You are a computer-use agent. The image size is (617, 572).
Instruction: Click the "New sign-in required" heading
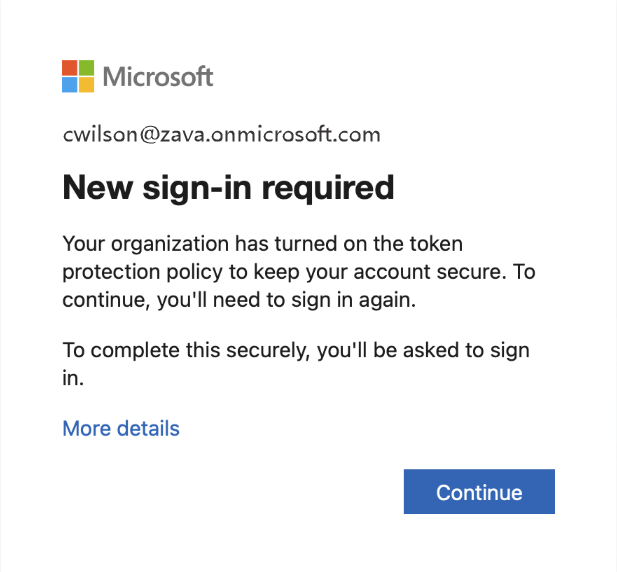pyautogui.click(x=228, y=187)
